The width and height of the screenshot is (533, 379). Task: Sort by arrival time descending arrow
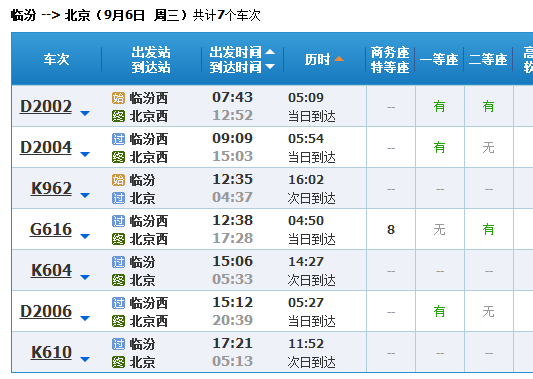270,66
